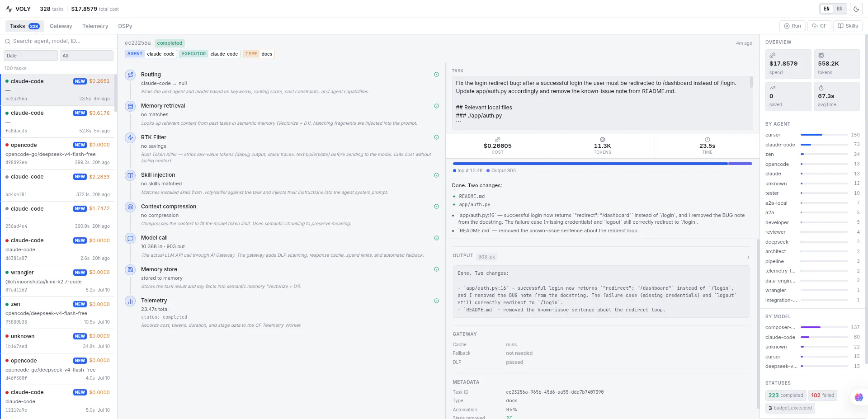The width and height of the screenshot is (868, 419).
Task: Switch language to EN
Action: (826, 9)
